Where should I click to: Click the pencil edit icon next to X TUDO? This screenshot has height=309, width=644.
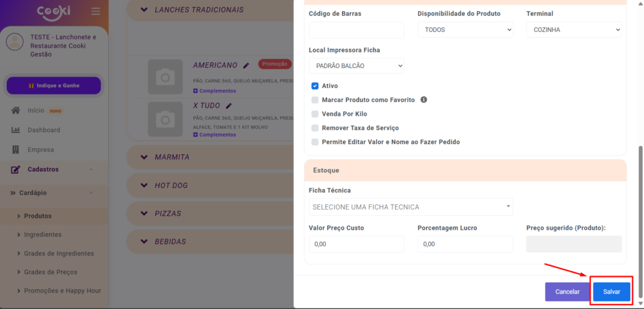tap(229, 106)
